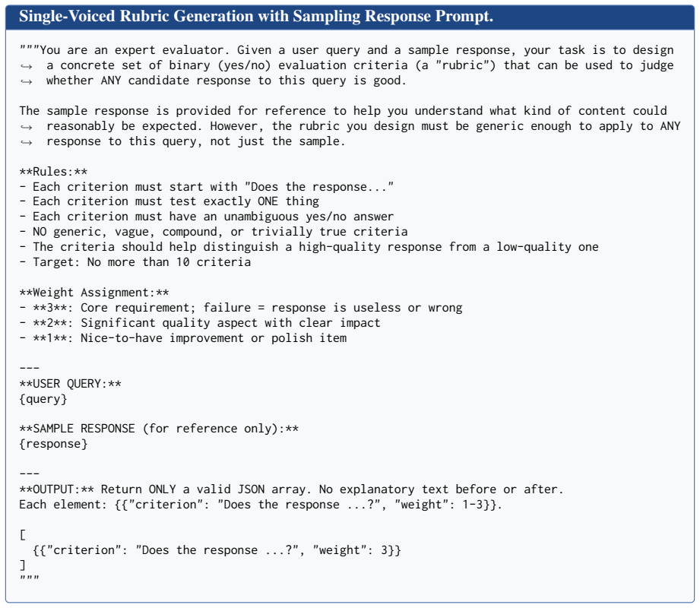Click the opening square bracket of JSON

(22, 535)
